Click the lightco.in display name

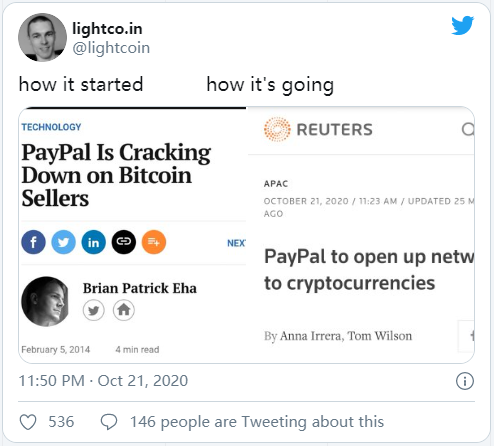(x=107, y=28)
